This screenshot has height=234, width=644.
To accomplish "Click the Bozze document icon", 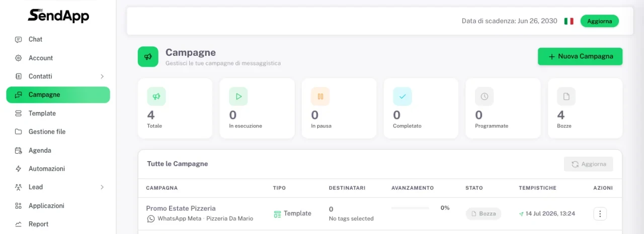I will tap(567, 96).
